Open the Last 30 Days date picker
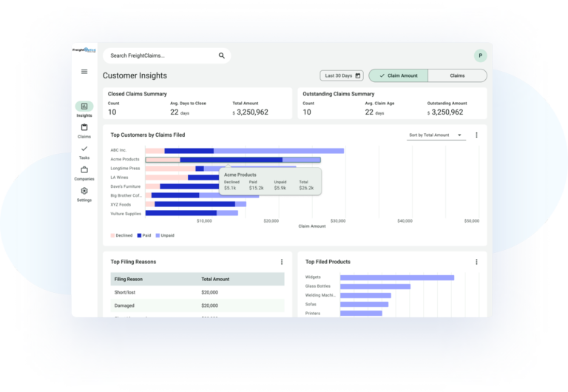This screenshot has width=568, height=392. point(342,75)
